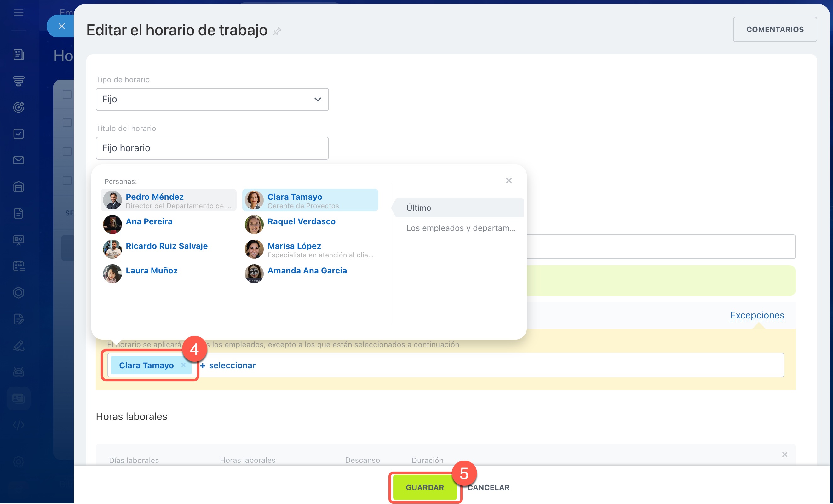Click the pin icon beside the title
The height and width of the screenshot is (504, 833).
click(x=277, y=31)
